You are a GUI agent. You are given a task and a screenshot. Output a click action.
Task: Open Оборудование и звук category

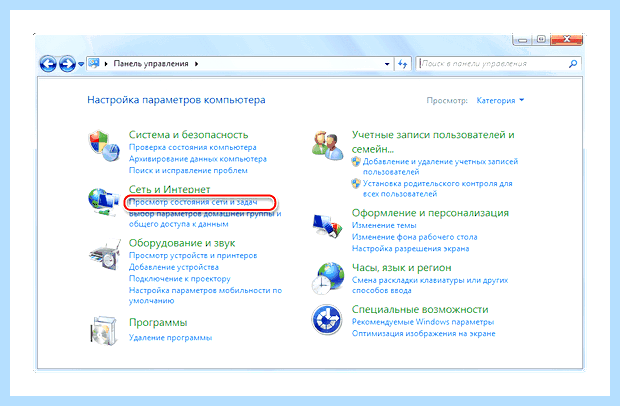182,243
